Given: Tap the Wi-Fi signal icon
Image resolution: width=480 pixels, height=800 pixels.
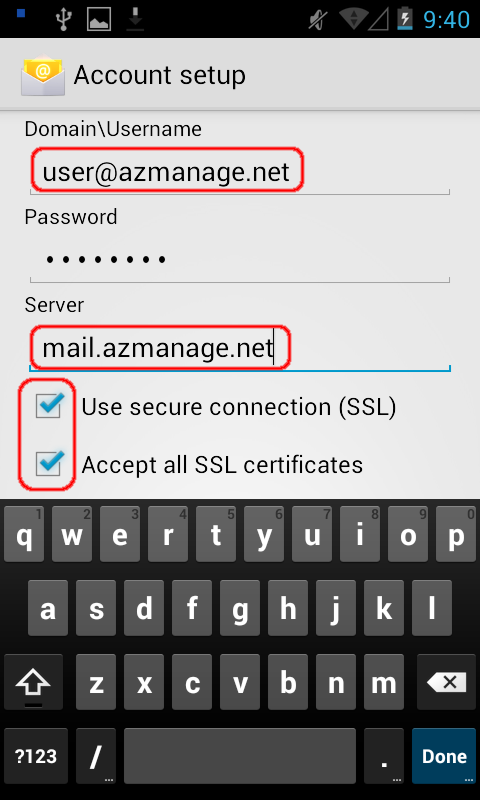Looking at the screenshot, I should [x=354, y=19].
